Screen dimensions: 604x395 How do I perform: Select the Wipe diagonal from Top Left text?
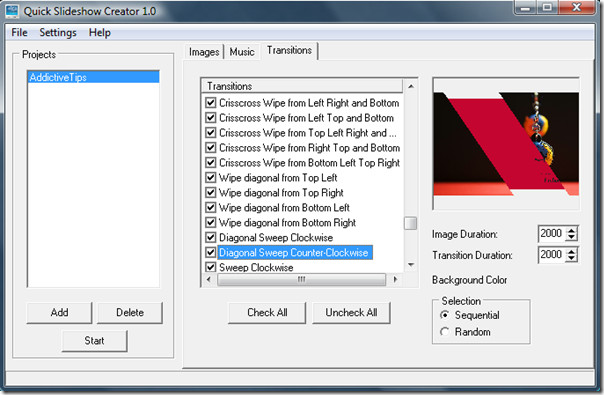pyautogui.click(x=278, y=178)
